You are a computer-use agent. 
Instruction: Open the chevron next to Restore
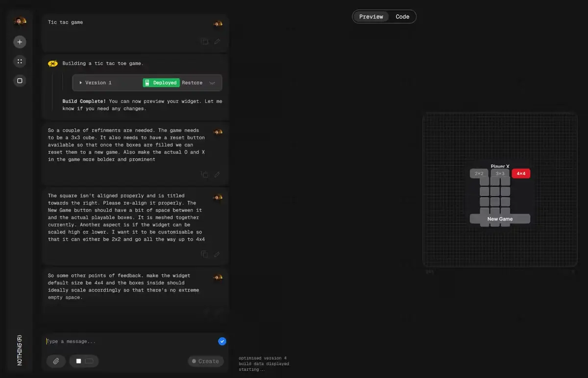212,83
